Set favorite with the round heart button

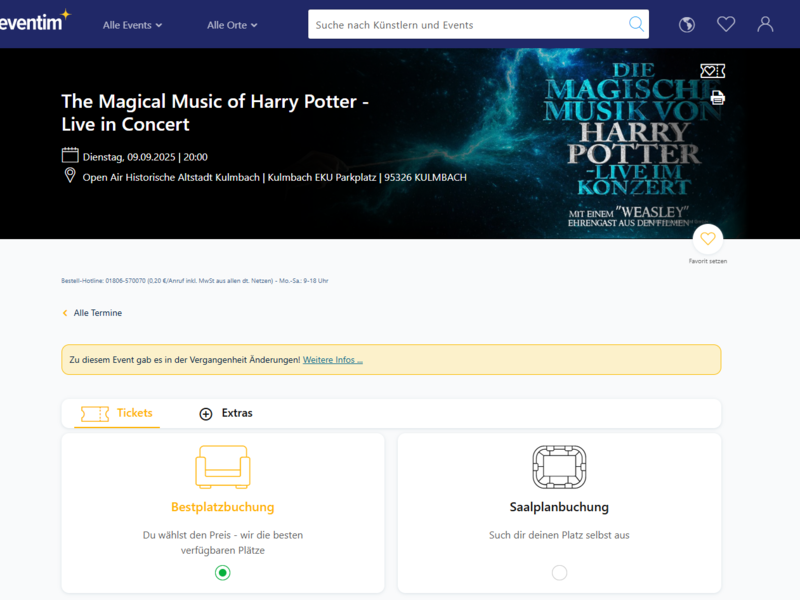(x=708, y=238)
